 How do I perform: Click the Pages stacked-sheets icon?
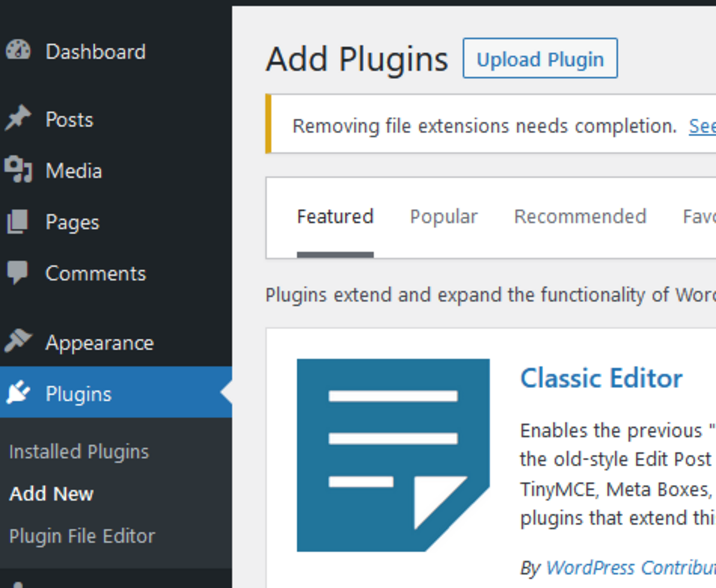[18, 221]
